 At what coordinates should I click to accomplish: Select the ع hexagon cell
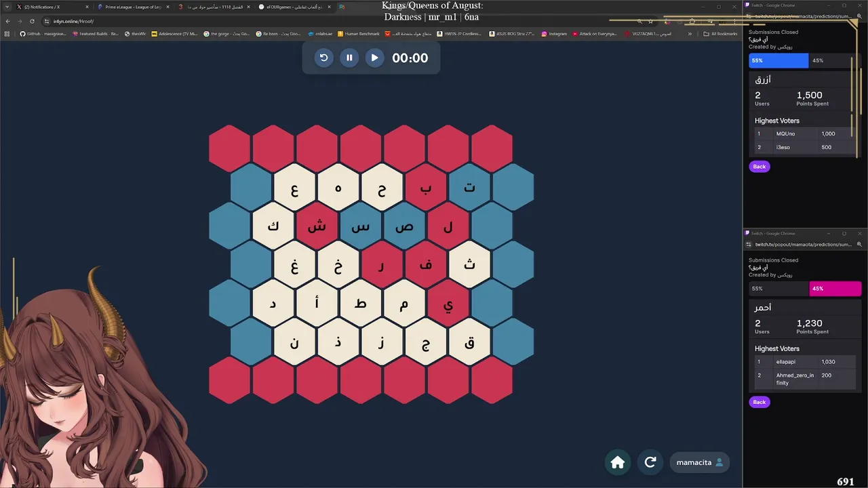click(295, 187)
